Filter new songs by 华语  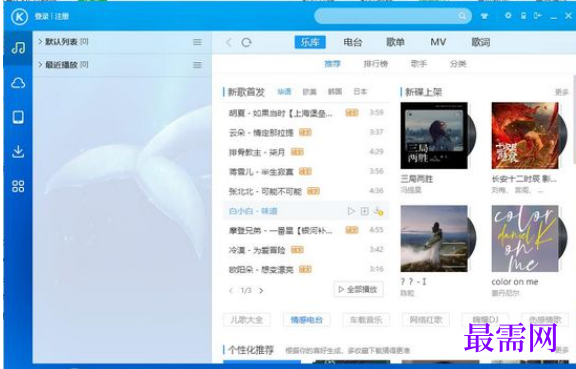[284, 92]
